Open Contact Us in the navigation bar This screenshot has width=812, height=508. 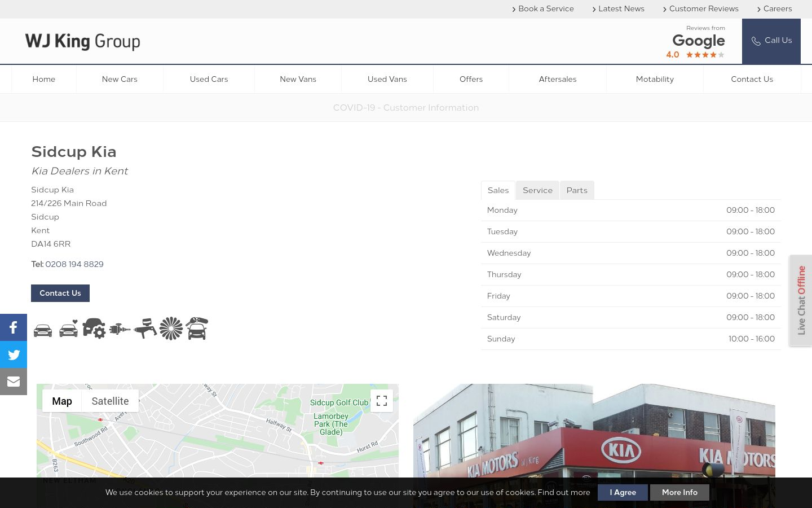tap(752, 79)
